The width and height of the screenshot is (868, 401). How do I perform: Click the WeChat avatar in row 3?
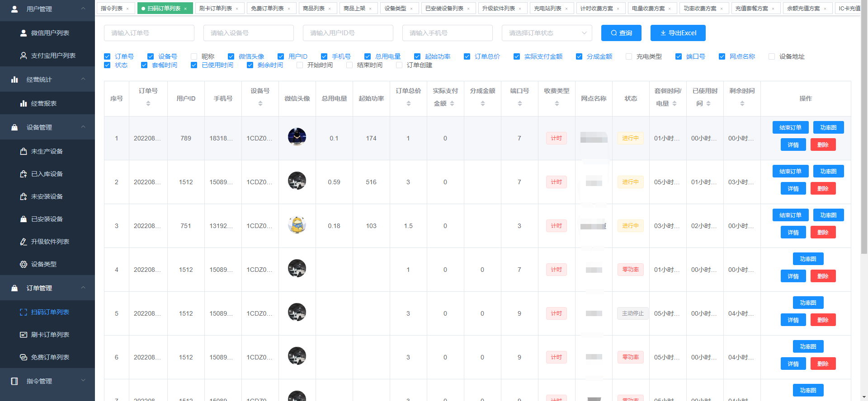297,224
